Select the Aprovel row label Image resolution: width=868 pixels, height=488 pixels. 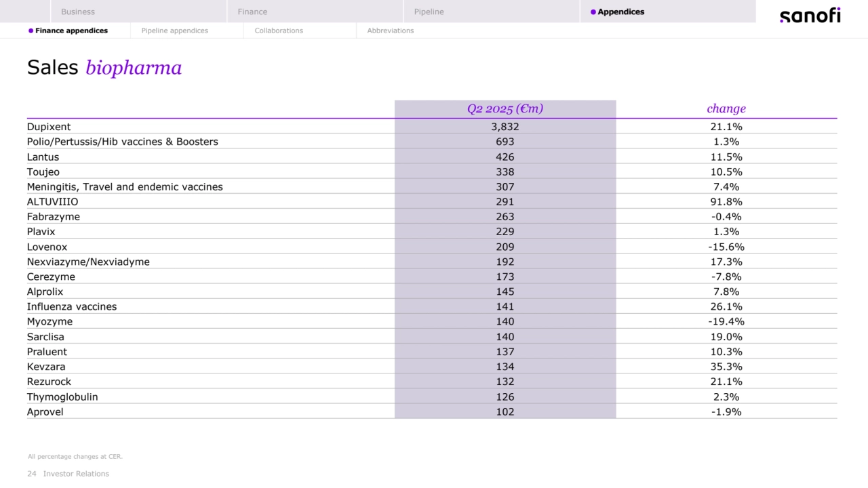pos(45,411)
